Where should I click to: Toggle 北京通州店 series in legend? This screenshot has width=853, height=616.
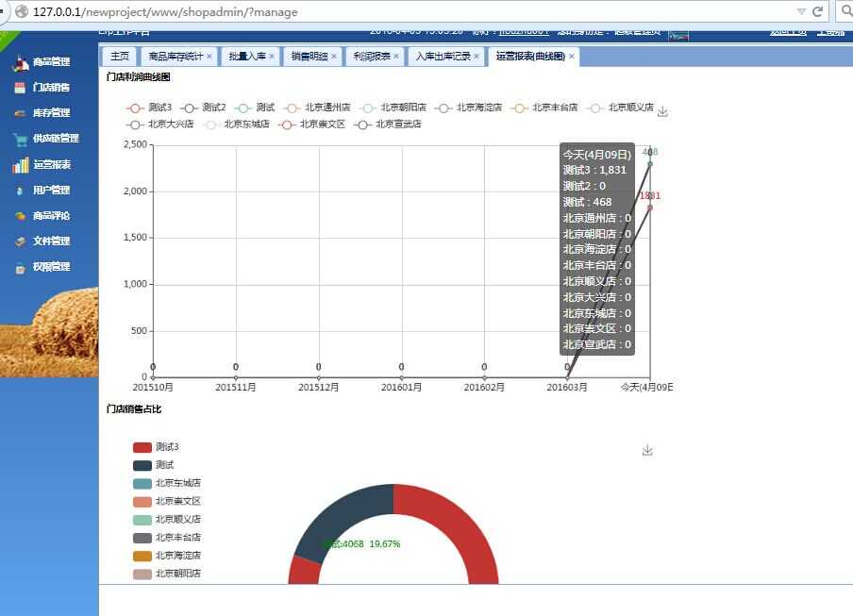[317, 108]
